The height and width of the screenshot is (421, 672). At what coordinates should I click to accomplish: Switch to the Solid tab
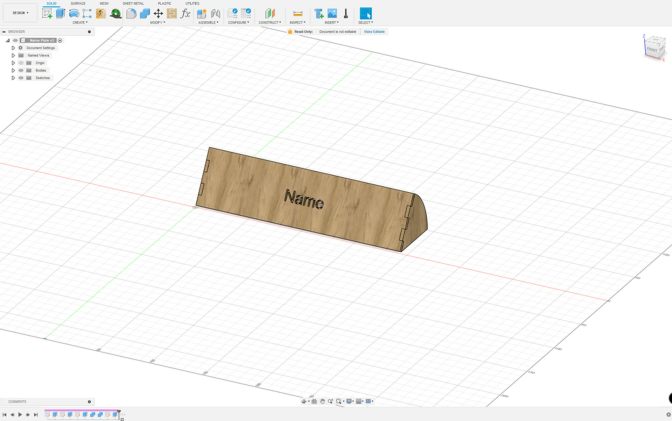(x=51, y=3)
